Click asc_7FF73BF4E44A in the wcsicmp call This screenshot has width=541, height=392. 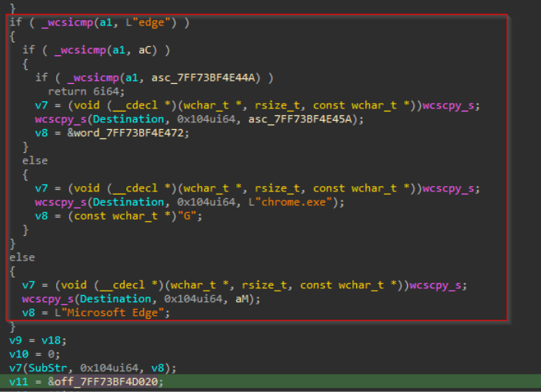pyautogui.click(x=203, y=78)
